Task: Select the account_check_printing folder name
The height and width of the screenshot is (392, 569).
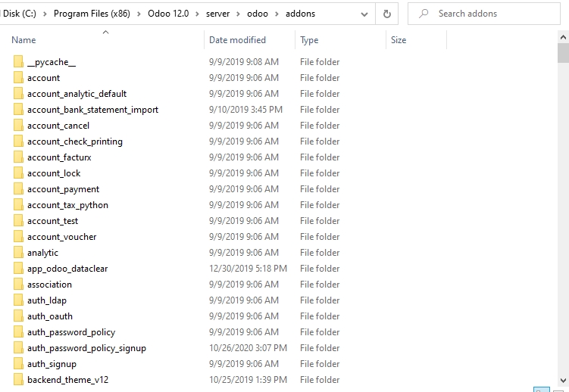Action: click(x=75, y=142)
